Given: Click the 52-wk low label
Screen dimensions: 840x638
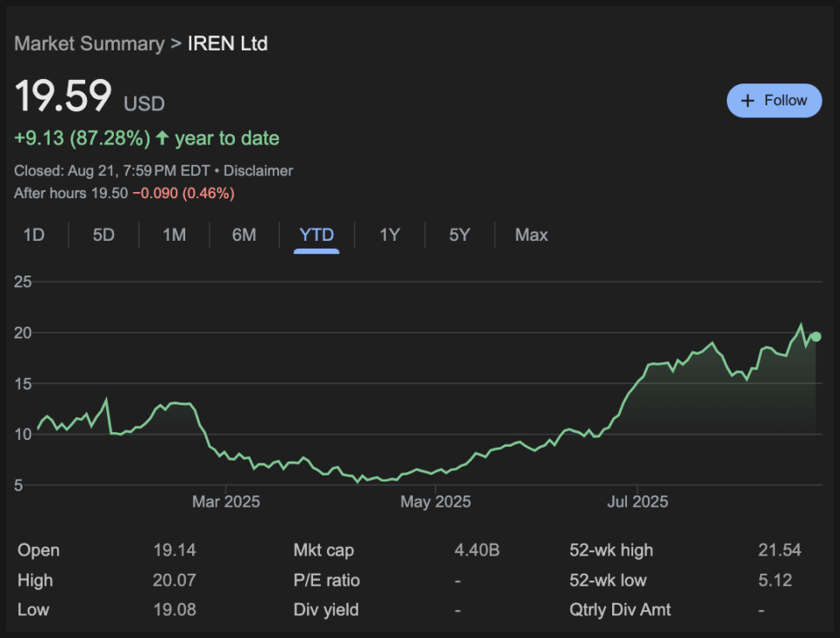Looking at the screenshot, I should click(608, 580).
